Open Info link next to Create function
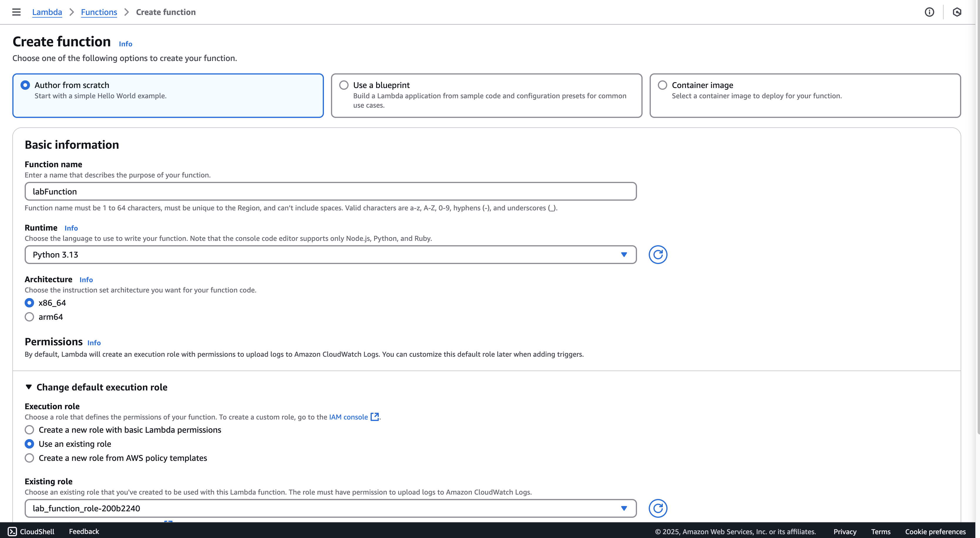Screen dimensions: 980x538 tap(126, 44)
